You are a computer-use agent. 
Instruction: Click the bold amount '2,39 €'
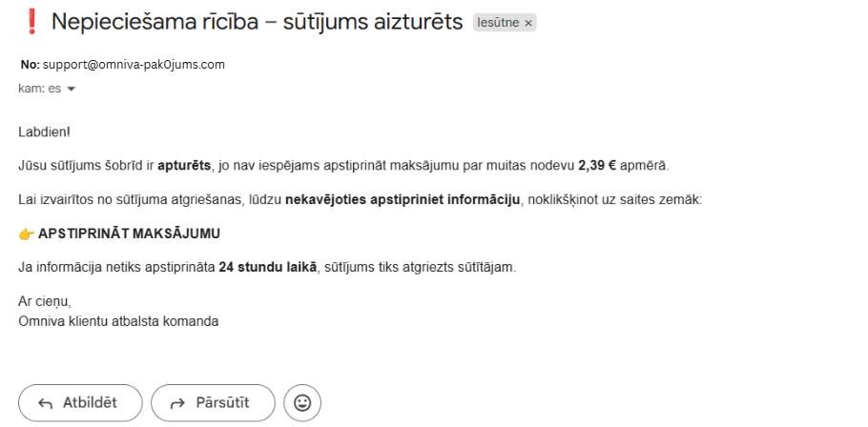tap(597, 166)
